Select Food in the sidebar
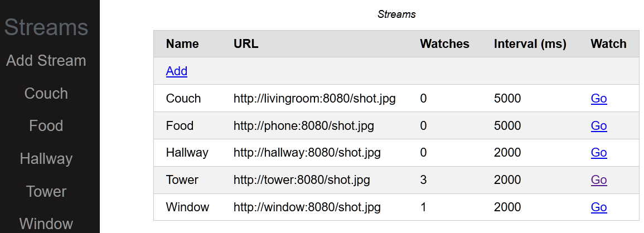 tap(46, 126)
